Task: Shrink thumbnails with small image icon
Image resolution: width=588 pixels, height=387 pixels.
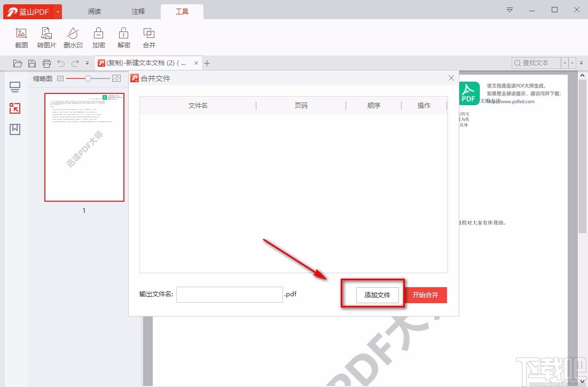Action: click(60, 78)
